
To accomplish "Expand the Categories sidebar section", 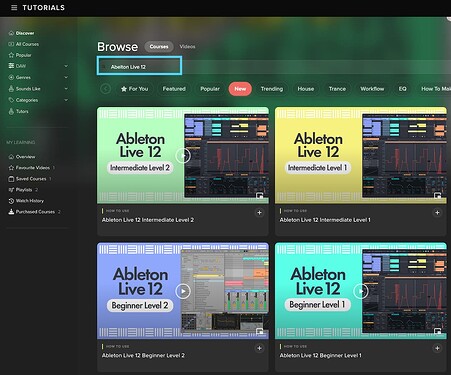I will pyautogui.click(x=66, y=100).
